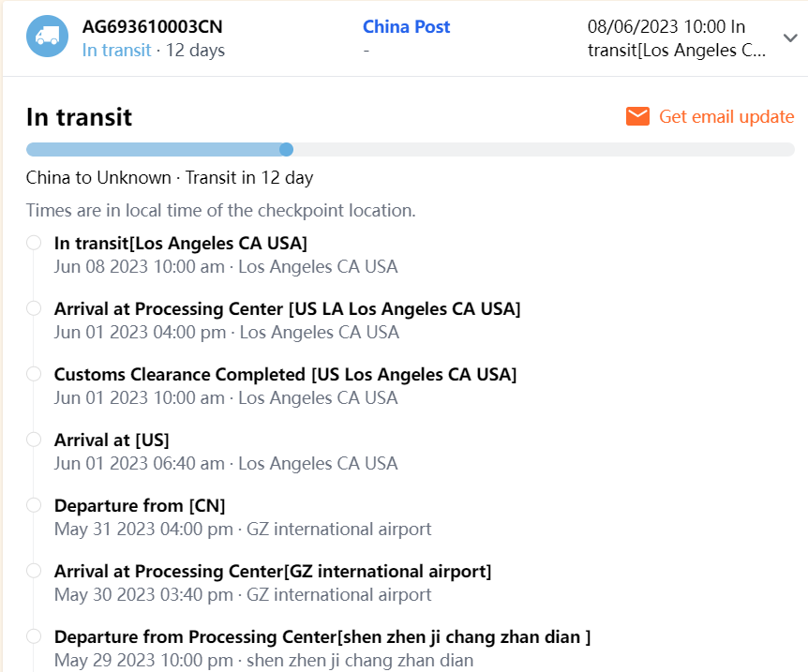Viewport: 808px width, 672px height.
Task: Click the In transit status label under tracking number
Action: tap(116, 51)
